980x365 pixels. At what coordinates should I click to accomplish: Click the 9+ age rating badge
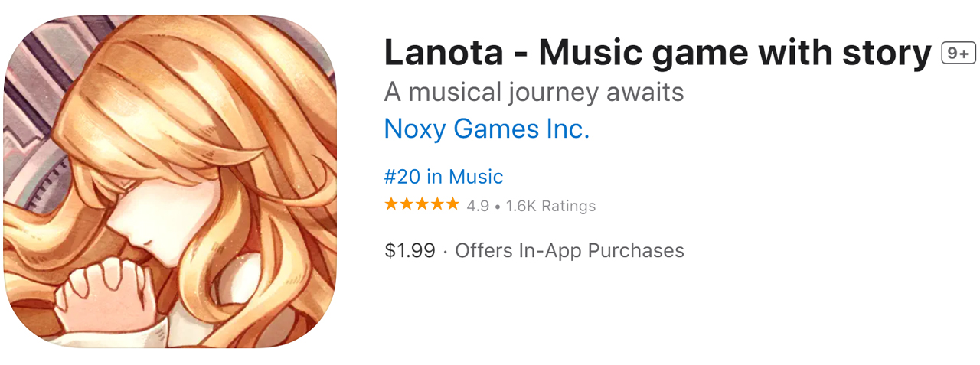tap(958, 53)
